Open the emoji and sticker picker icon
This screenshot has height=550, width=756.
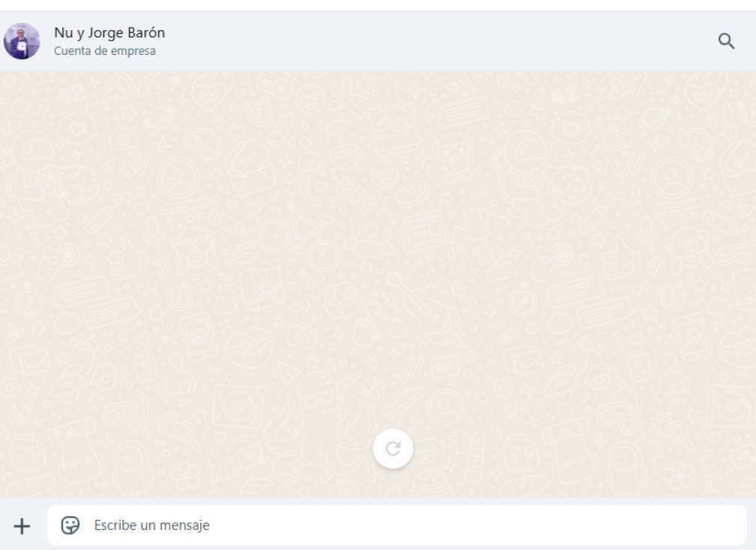click(70, 525)
